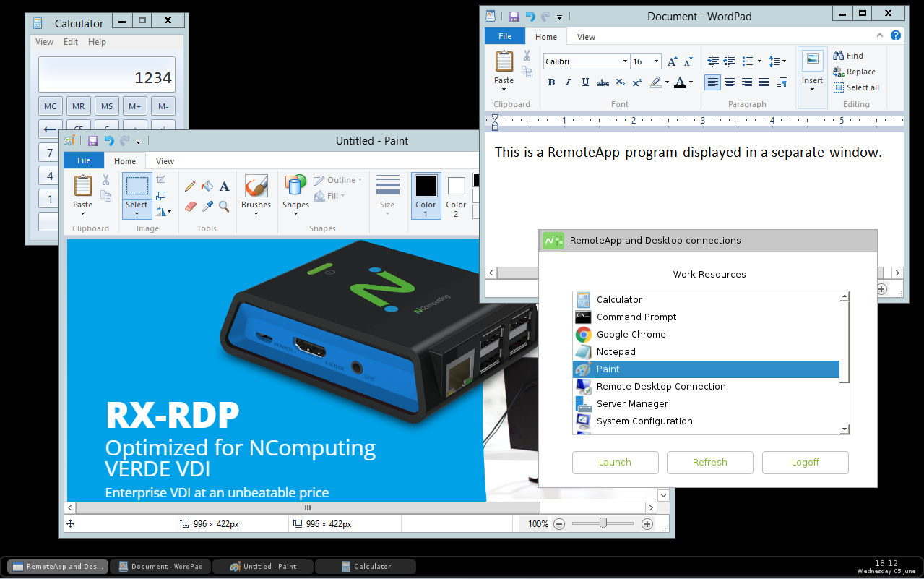Click Calculator button in the taskbar

(x=366, y=567)
